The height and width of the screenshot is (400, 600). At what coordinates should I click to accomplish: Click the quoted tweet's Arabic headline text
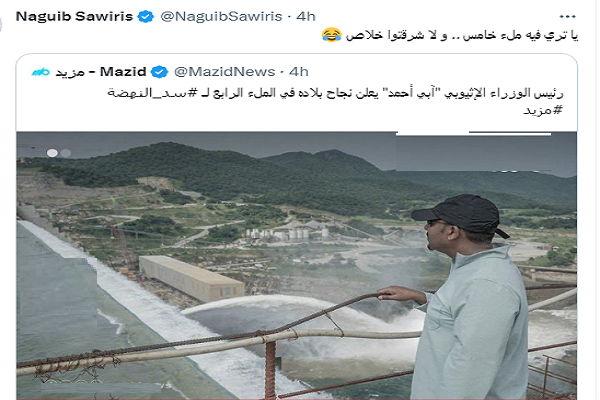point(335,101)
